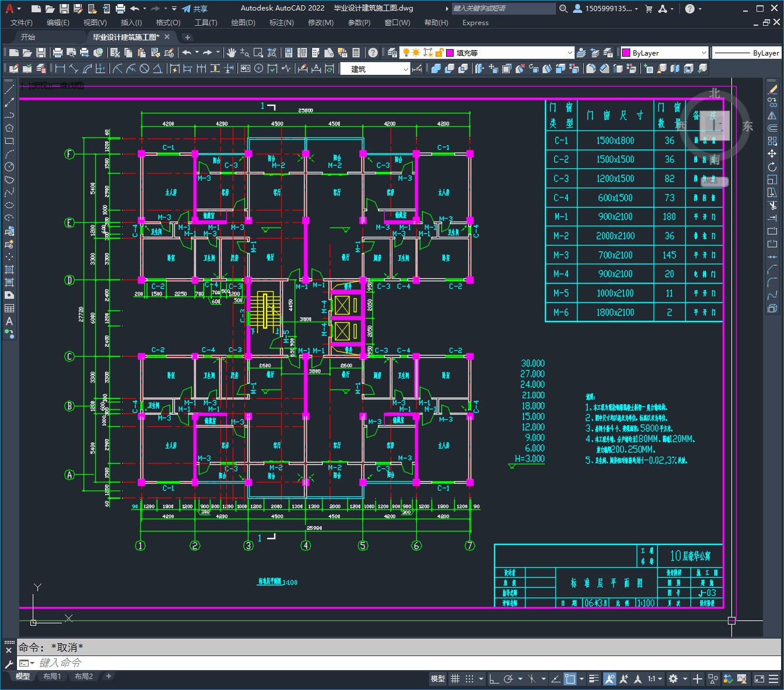Expand the object snap settings arrow
Image resolution: width=784 pixels, height=690 pixels.
[x=582, y=679]
